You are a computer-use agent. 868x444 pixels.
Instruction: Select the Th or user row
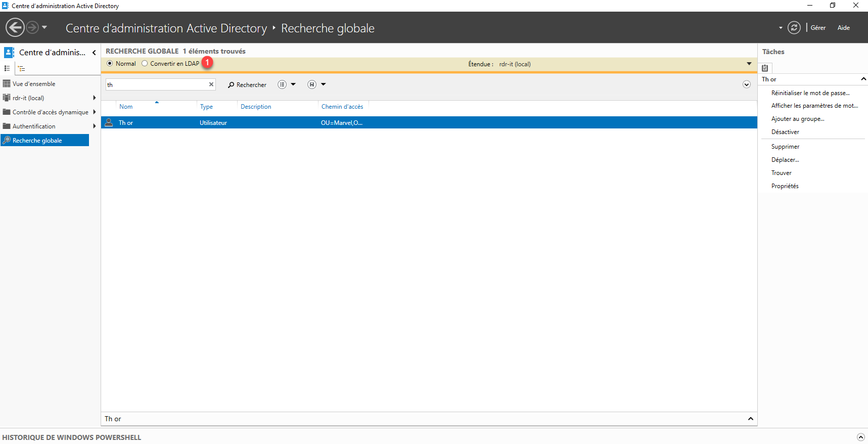tap(429, 122)
